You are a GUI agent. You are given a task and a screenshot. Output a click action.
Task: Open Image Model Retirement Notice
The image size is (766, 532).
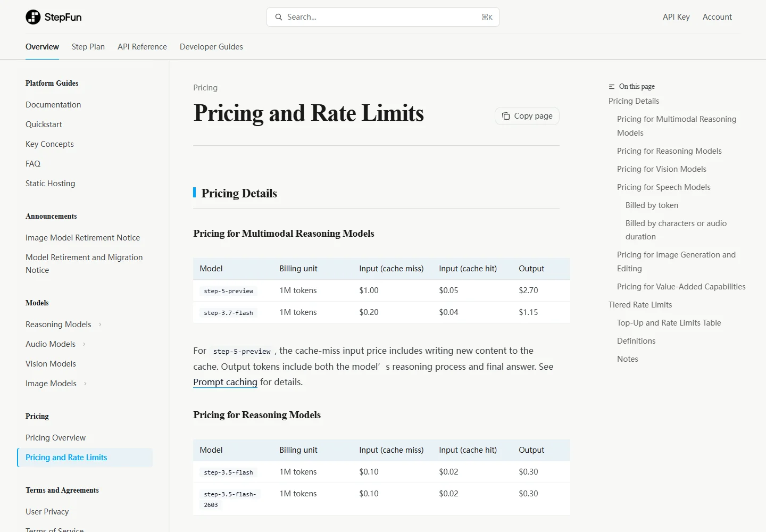coord(82,238)
